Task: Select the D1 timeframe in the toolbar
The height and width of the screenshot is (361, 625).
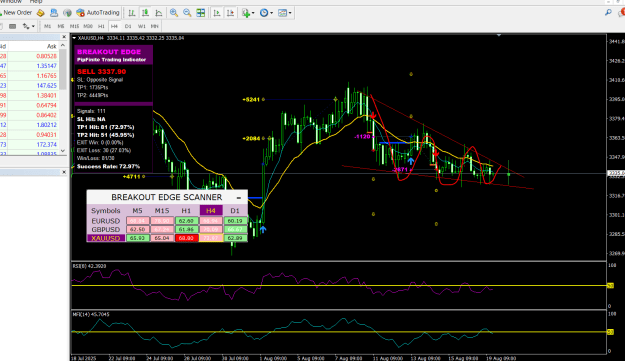Action: 128,26
